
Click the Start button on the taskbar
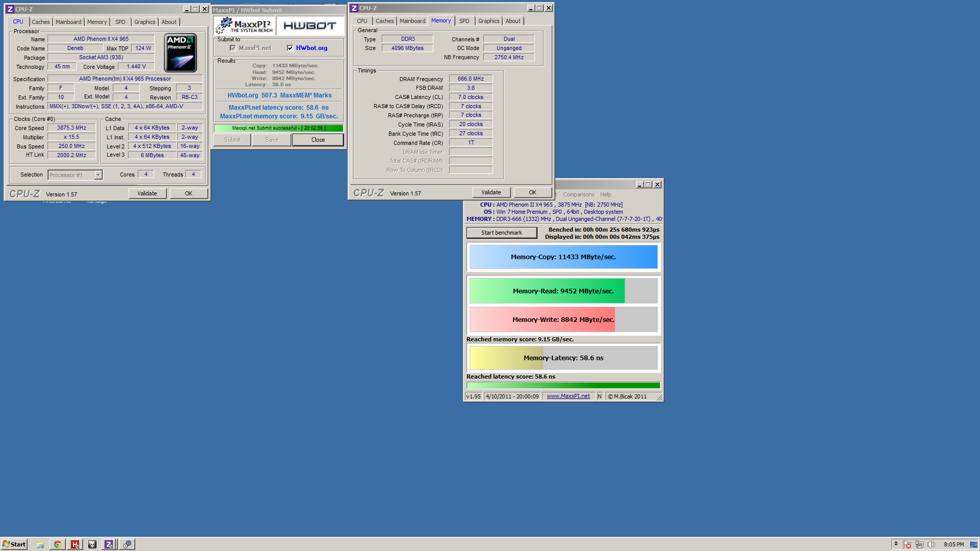(14, 544)
